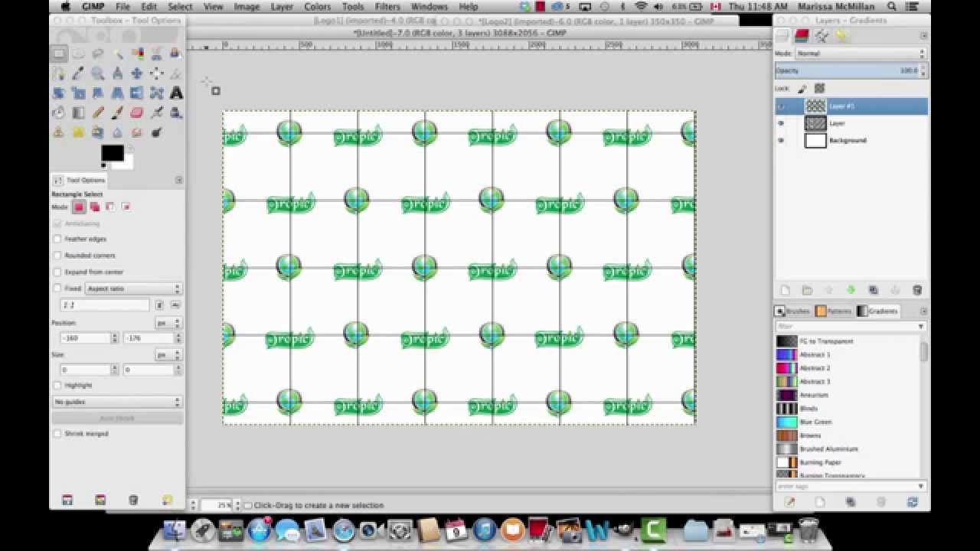Open the gradients filter dropdown
The image size is (980, 551).
921,327
